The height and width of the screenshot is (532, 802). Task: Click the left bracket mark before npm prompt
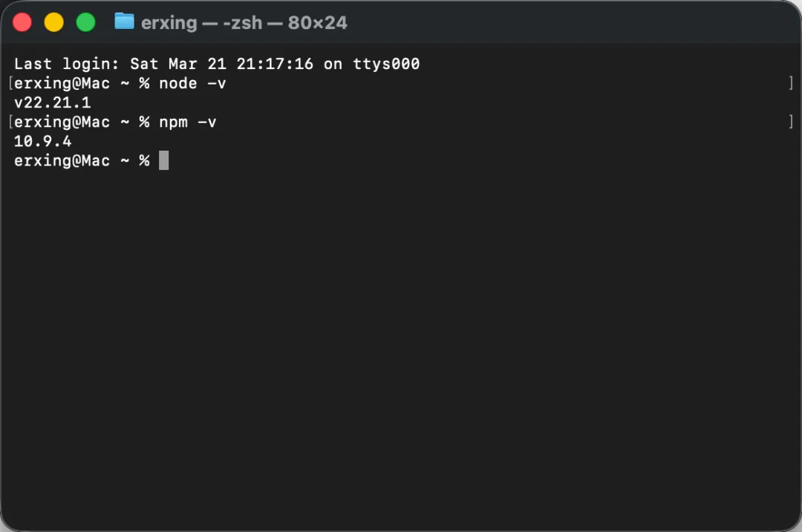pyautogui.click(x=10, y=122)
